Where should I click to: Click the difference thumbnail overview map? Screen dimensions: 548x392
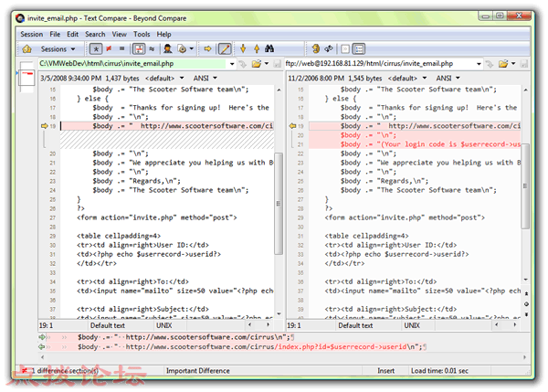pos(26,78)
